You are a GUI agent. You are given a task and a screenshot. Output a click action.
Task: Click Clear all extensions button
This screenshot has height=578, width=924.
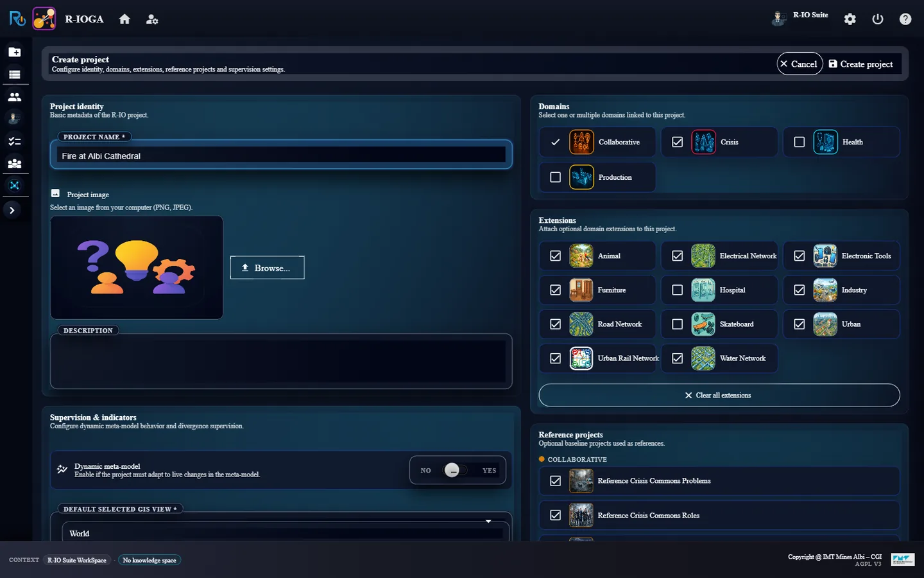(719, 395)
